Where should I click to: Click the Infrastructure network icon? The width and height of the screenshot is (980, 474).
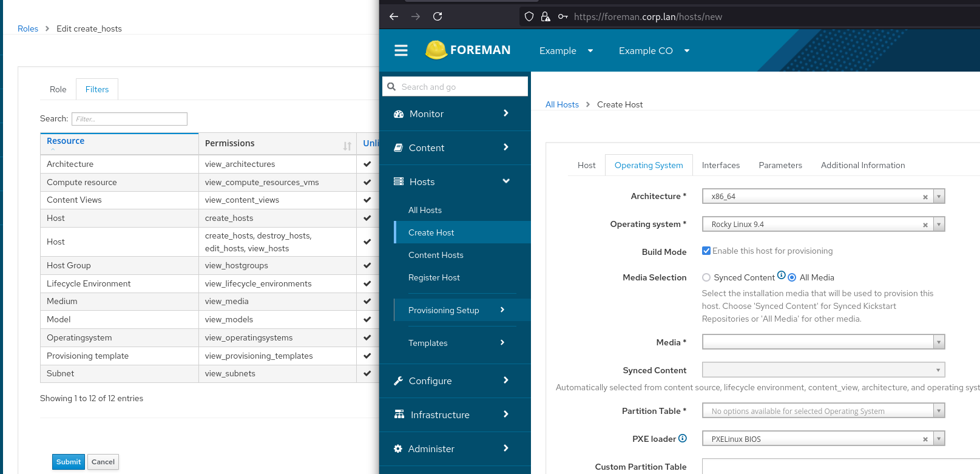[x=399, y=415]
